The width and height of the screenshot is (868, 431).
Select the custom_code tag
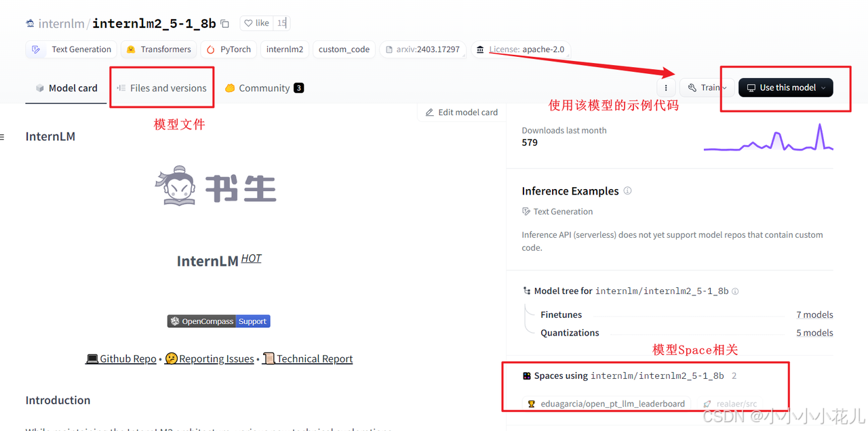pyautogui.click(x=344, y=49)
